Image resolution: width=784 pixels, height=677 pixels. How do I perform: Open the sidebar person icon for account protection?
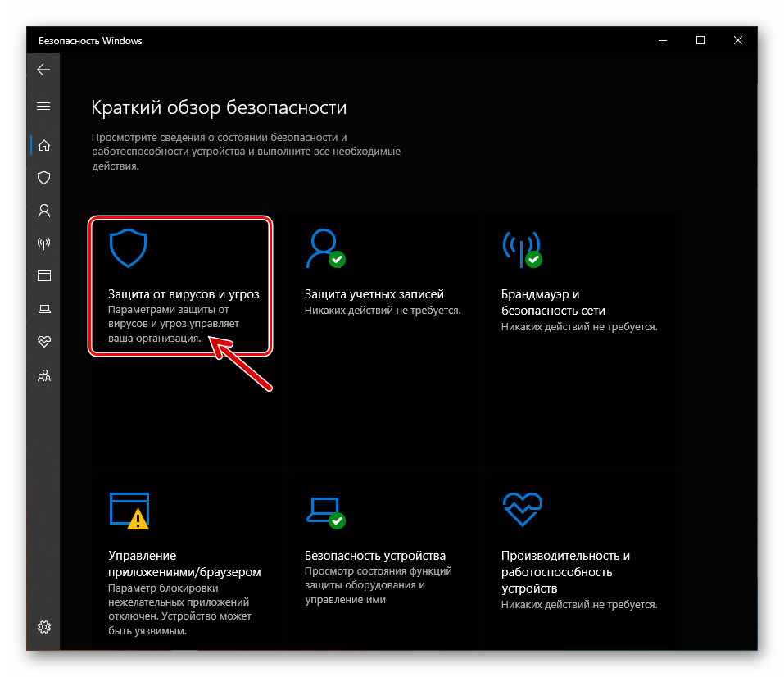point(44,210)
